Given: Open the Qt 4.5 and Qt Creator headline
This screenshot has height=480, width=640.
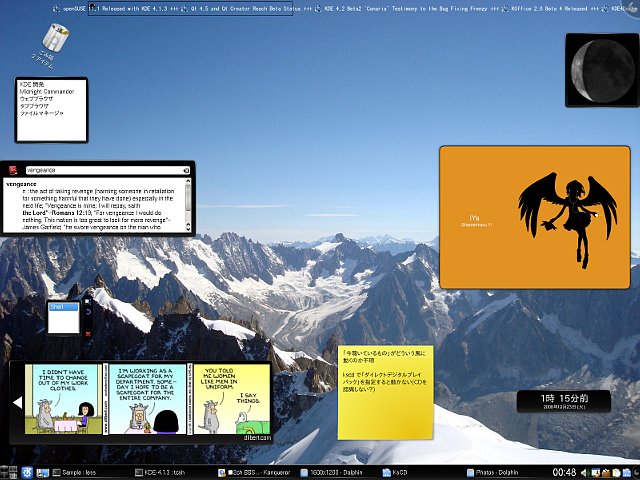Looking at the screenshot, I should coord(245,9).
